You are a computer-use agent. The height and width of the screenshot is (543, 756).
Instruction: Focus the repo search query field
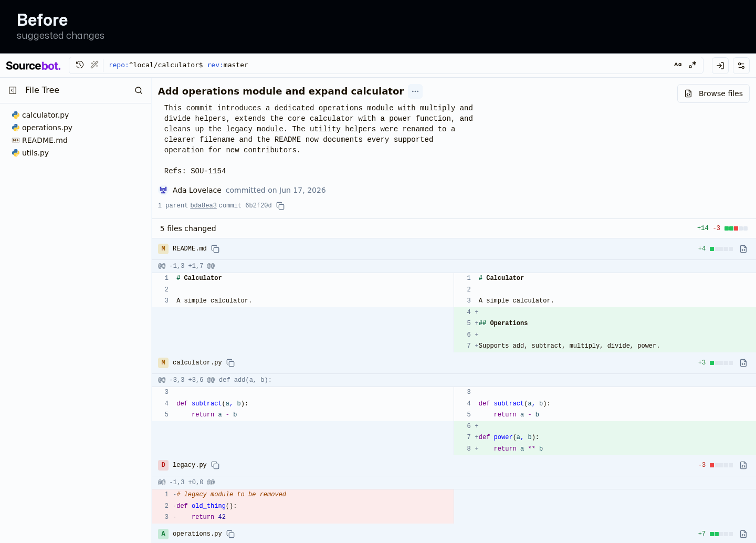click(386, 65)
